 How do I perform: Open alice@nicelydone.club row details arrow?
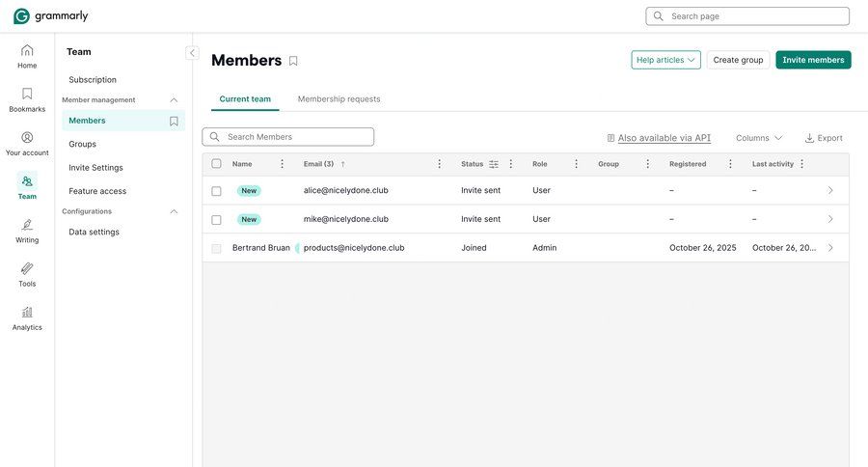830,190
